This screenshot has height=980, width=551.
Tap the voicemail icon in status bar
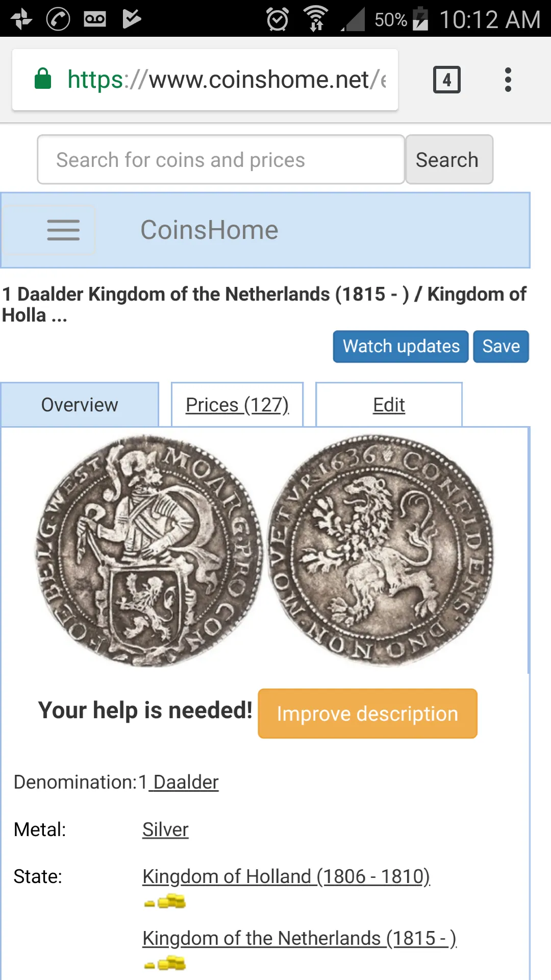[95, 19]
